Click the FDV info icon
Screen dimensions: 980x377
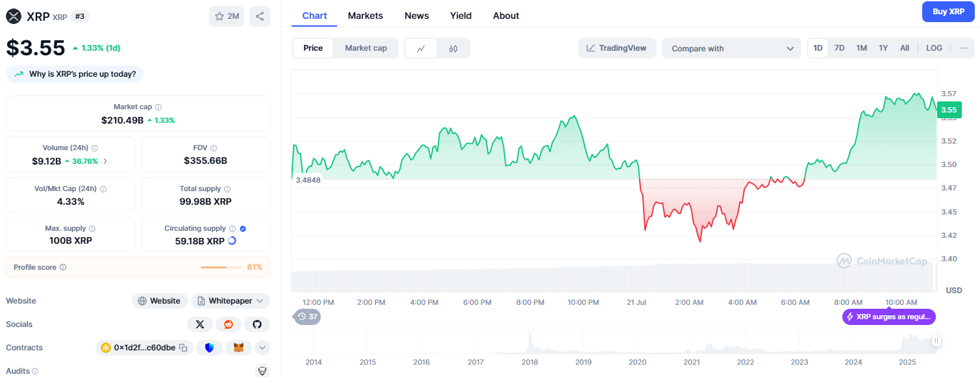coord(214,148)
